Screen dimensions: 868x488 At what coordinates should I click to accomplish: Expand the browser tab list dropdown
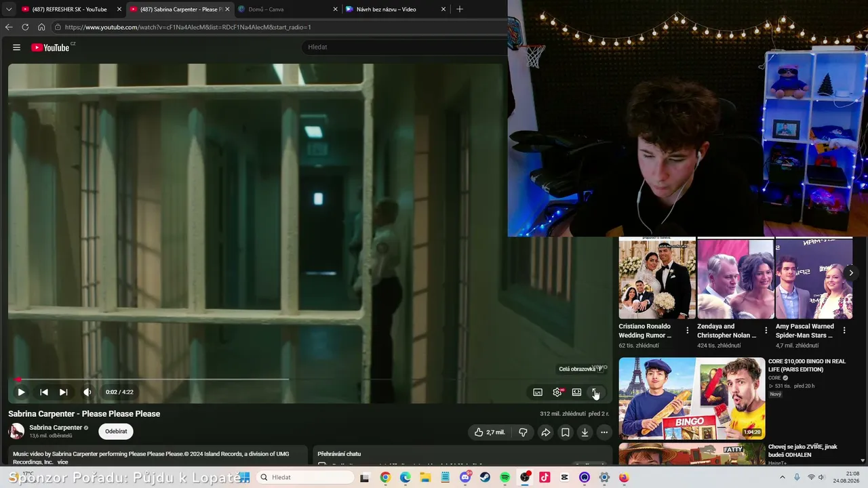point(9,9)
